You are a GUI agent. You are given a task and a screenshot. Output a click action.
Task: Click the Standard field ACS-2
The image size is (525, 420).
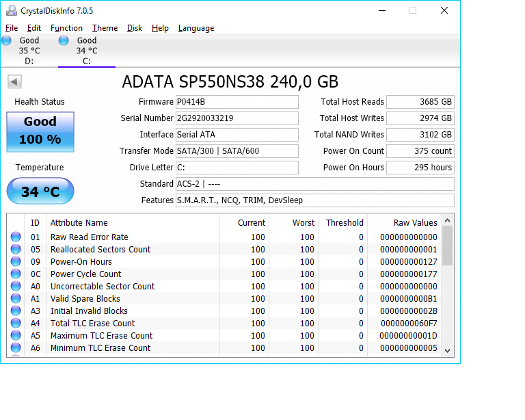(x=315, y=184)
